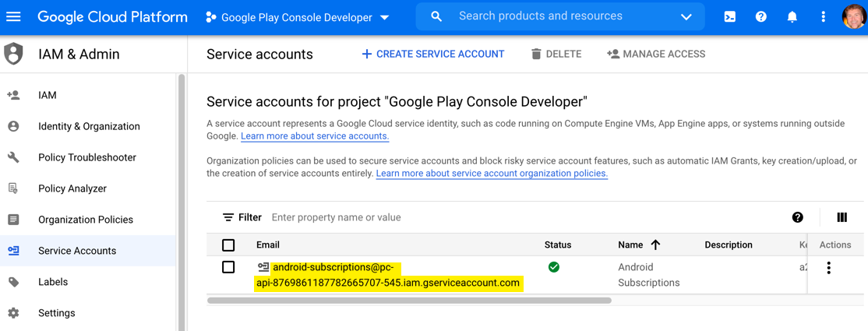Open Identity & Organization
The height and width of the screenshot is (331, 868).
(x=87, y=126)
